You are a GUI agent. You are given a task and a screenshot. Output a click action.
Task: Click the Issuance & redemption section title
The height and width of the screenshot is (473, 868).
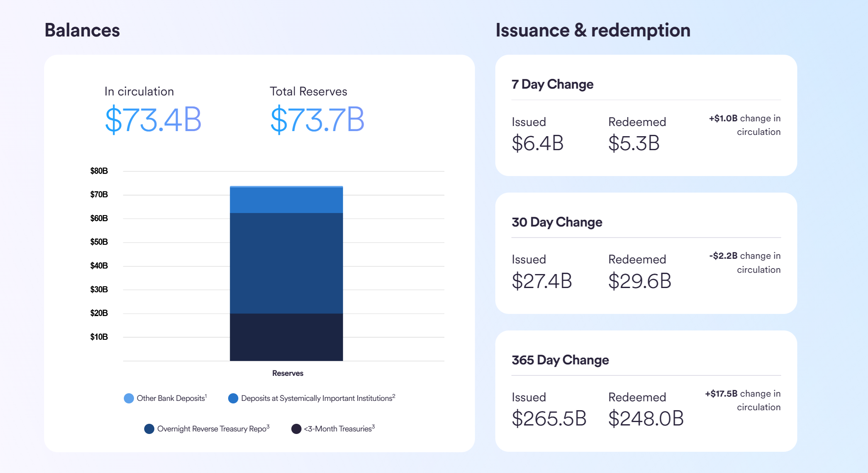point(593,31)
